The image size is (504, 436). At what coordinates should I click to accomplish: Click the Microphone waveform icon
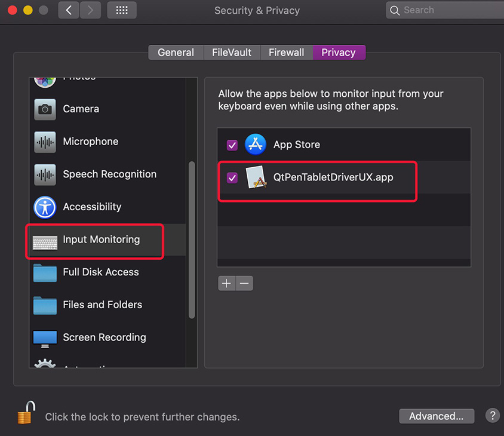pos(45,142)
